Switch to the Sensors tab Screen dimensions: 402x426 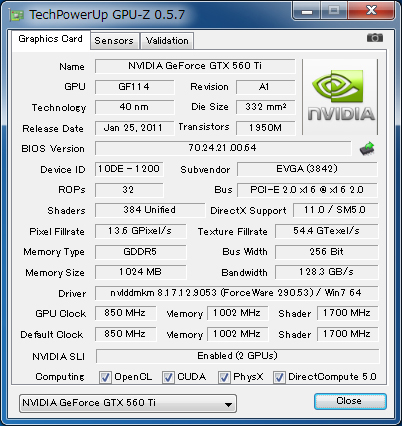pos(114,41)
